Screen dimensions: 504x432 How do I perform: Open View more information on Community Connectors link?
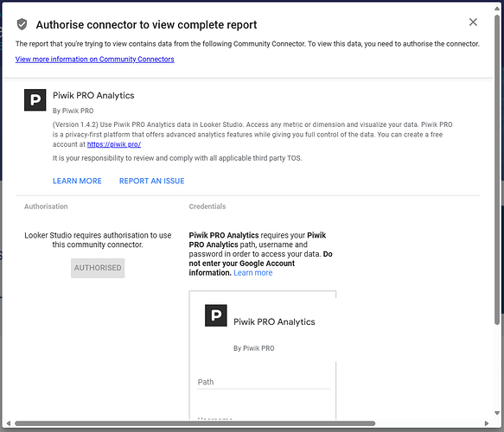point(95,59)
